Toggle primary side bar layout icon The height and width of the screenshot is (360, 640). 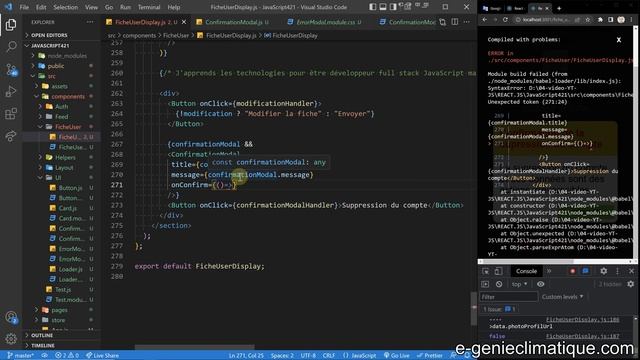373,7
